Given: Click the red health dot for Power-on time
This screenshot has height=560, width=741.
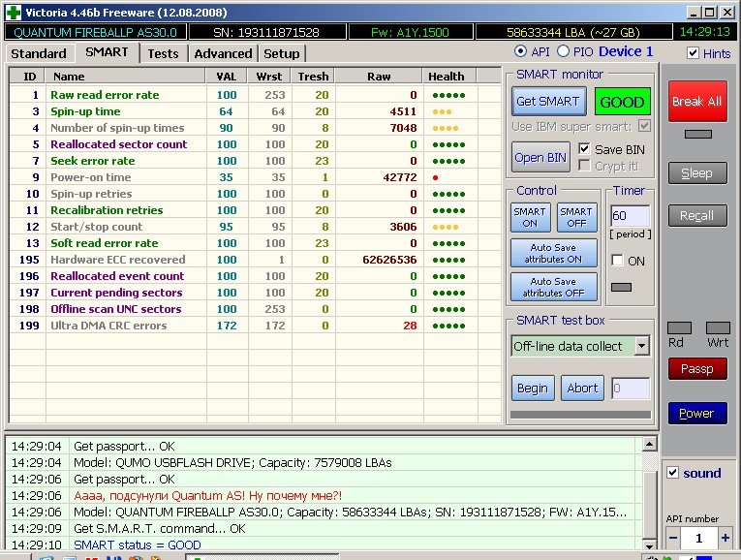Looking at the screenshot, I should click(435, 177).
